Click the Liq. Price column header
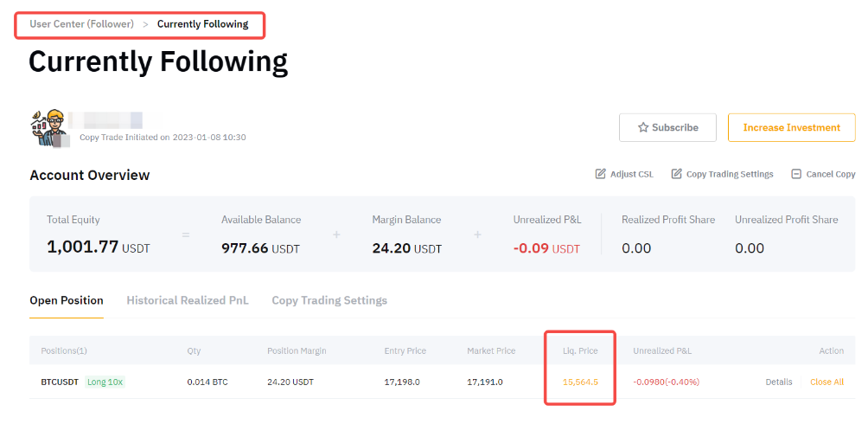This screenshot has width=868, height=424. point(580,350)
